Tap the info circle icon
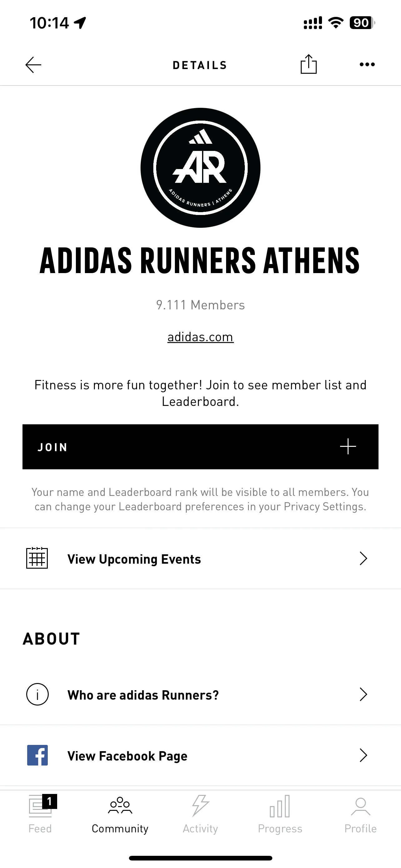The image size is (401, 868). 37,695
